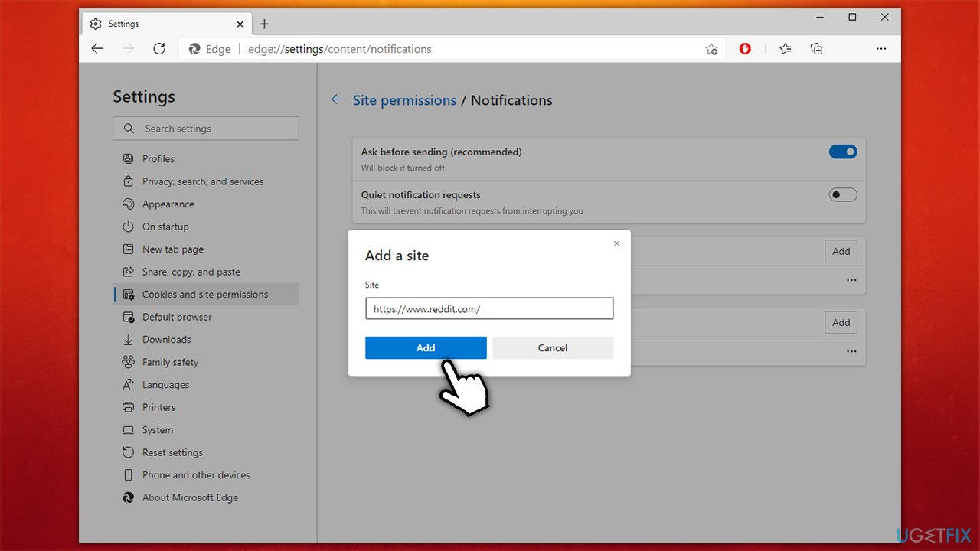This screenshot has width=980, height=551.
Task: Open Favorites from the browser toolbar
Action: pos(785,48)
